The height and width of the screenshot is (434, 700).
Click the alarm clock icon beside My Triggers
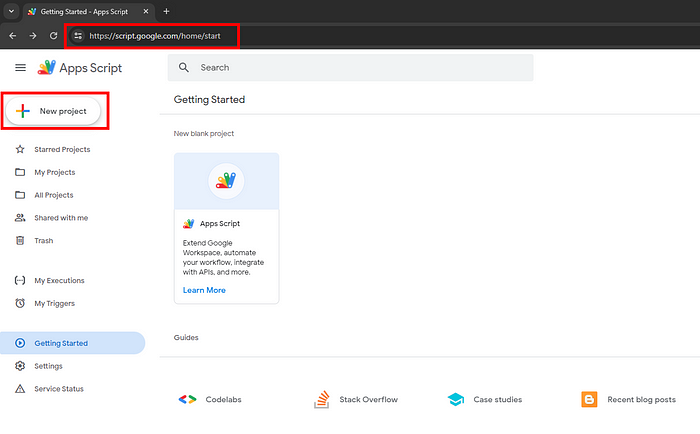(20, 303)
